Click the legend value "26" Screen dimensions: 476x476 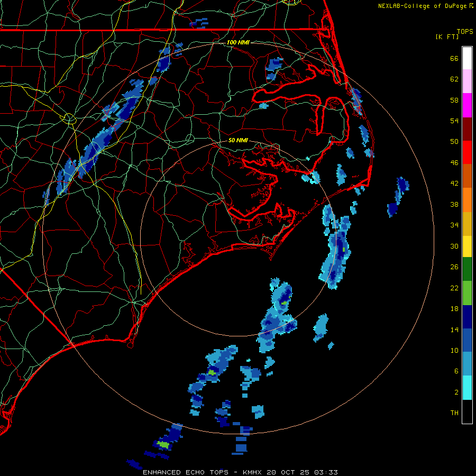pos(454,267)
